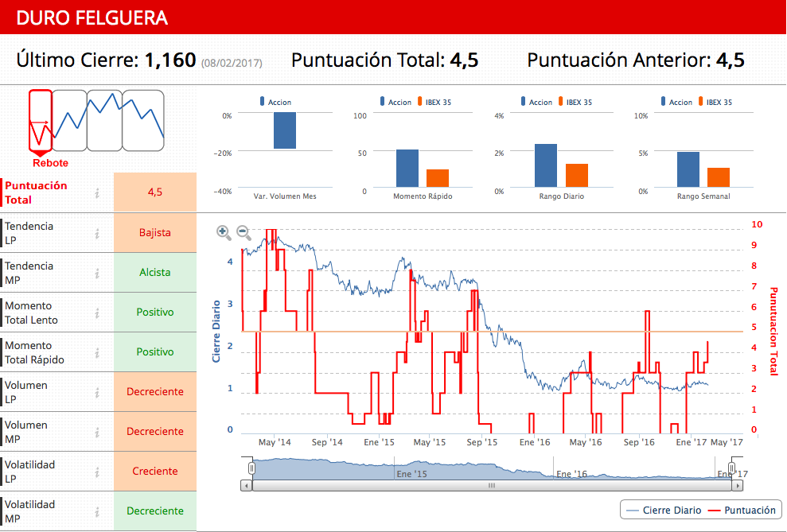Viewport: 787px width, 532px height.
Task: Click the Ene '16 axis label on main chart
Action: pos(535,442)
